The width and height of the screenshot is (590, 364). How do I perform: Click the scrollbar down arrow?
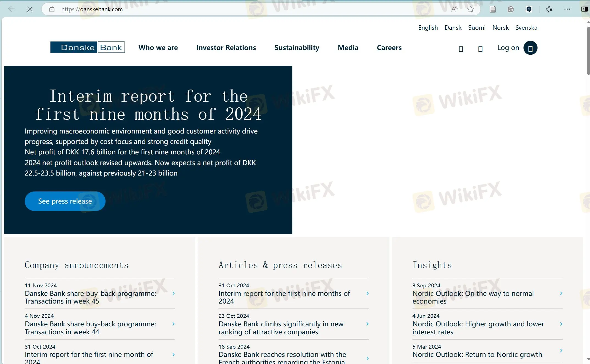click(588, 359)
